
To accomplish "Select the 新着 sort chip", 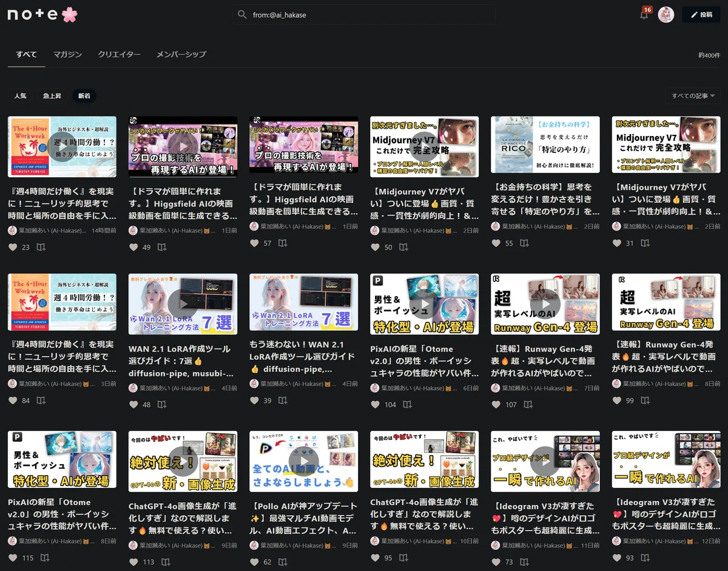I will [x=84, y=96].
